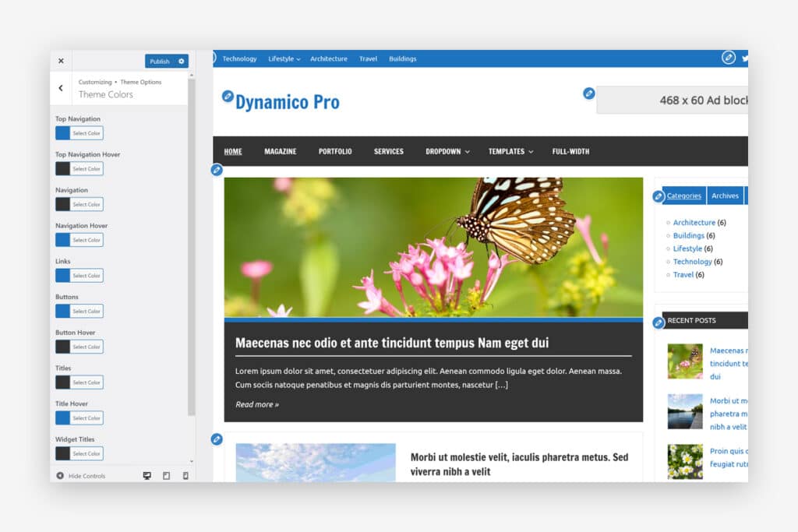The image size is (798, 532).
Task: Open the Architecture category link
Action: (694, 222)
